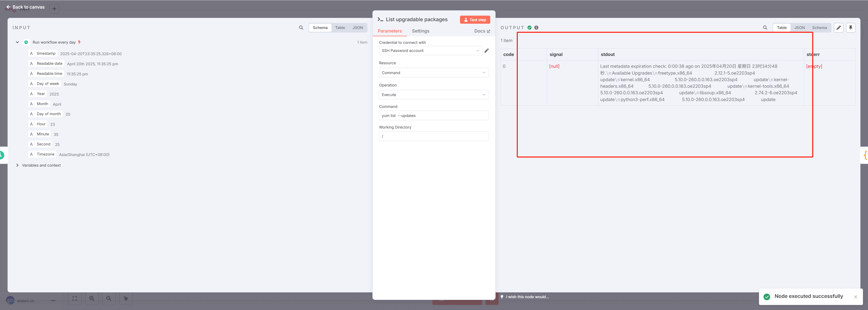The image size is (868, 310).
Task: Switch input view to JSON
Action: (x=358, y=28)
